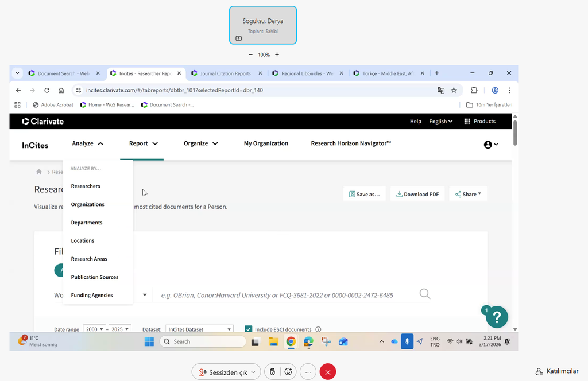Screen dimensions: 588x381
Task: Open the Dataset dropdown
Action: tap(199, 329)
